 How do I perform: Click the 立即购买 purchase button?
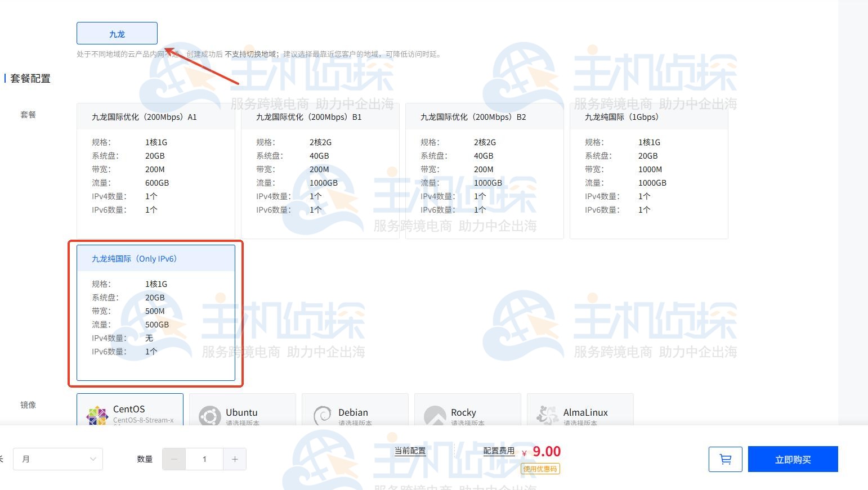pos(793,459)
